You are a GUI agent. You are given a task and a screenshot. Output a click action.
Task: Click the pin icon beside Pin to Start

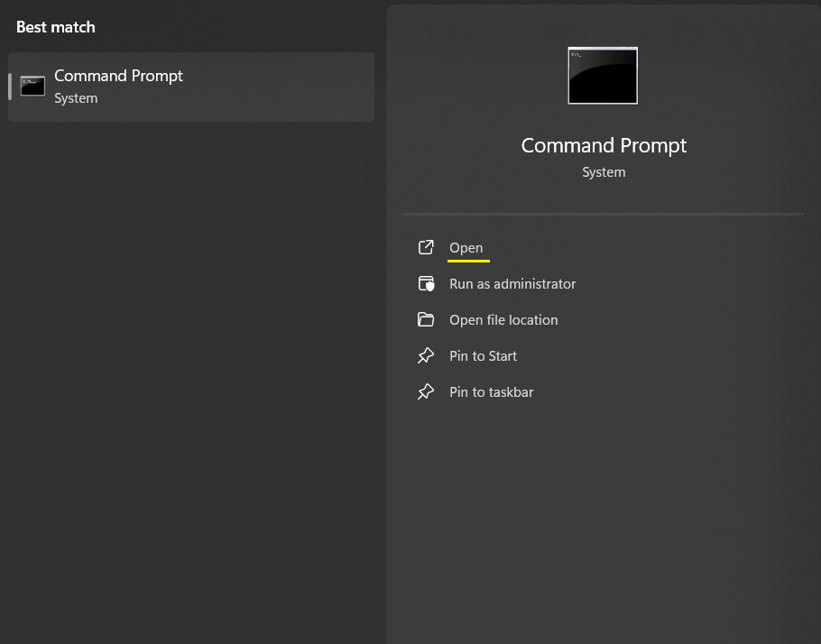(x=426, y=355)
